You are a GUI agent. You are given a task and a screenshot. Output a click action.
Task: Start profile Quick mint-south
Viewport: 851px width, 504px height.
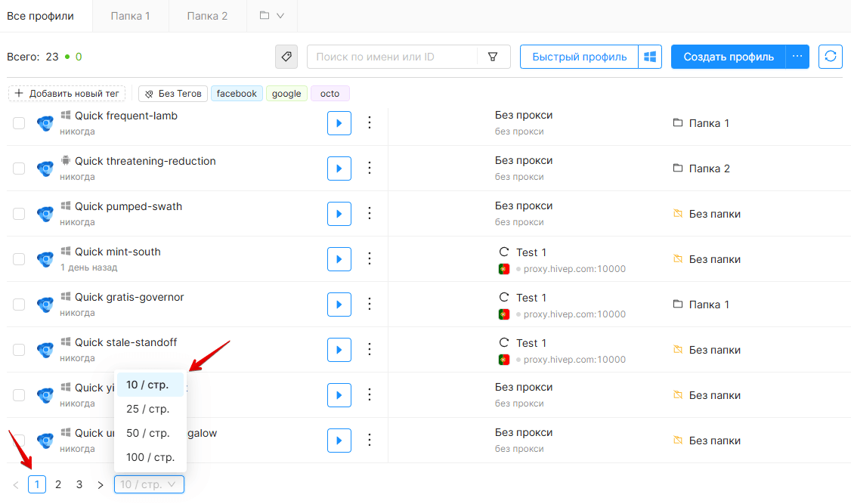tap(339, 258)
